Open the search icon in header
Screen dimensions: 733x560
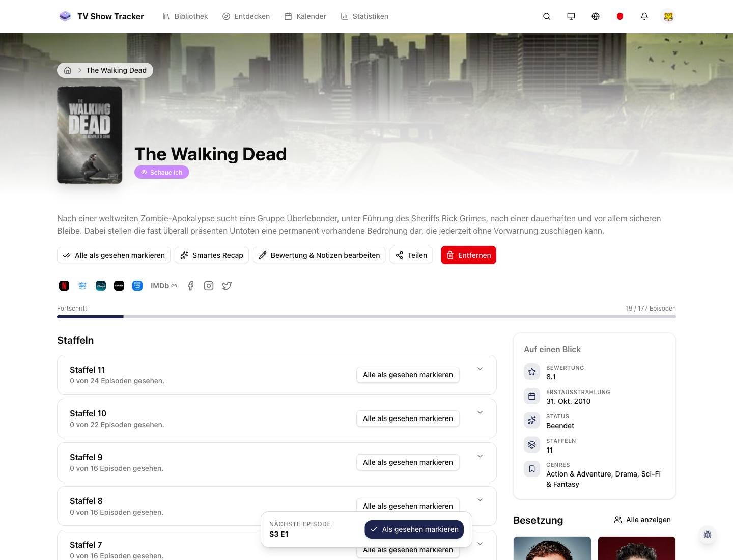pyautogui.click(x=547, y=16)
